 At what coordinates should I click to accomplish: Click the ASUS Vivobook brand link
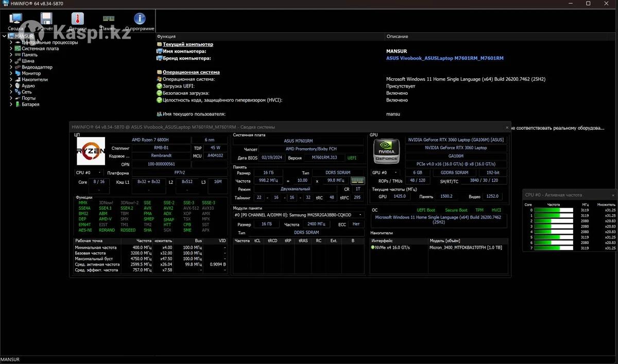(x=444, y=58)
